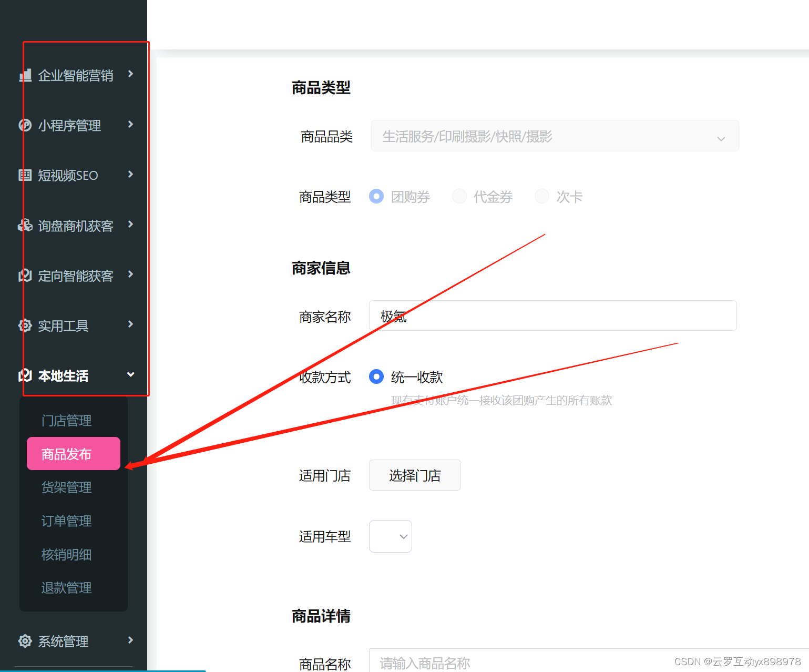Screen dimensions: 809x672
Task: Click the 系统管理 menu label
Action: point(63,641)
